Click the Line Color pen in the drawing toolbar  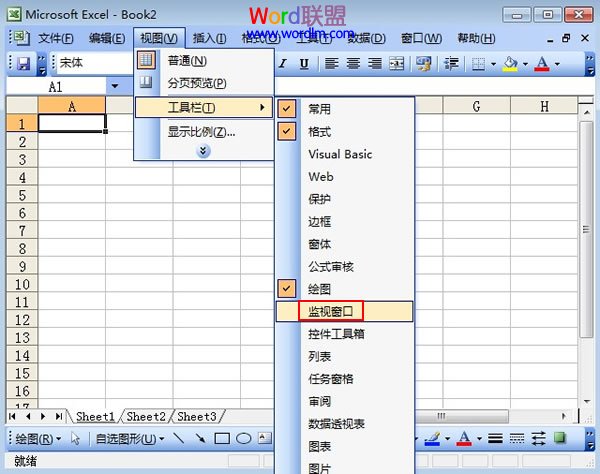click(433, 438)
